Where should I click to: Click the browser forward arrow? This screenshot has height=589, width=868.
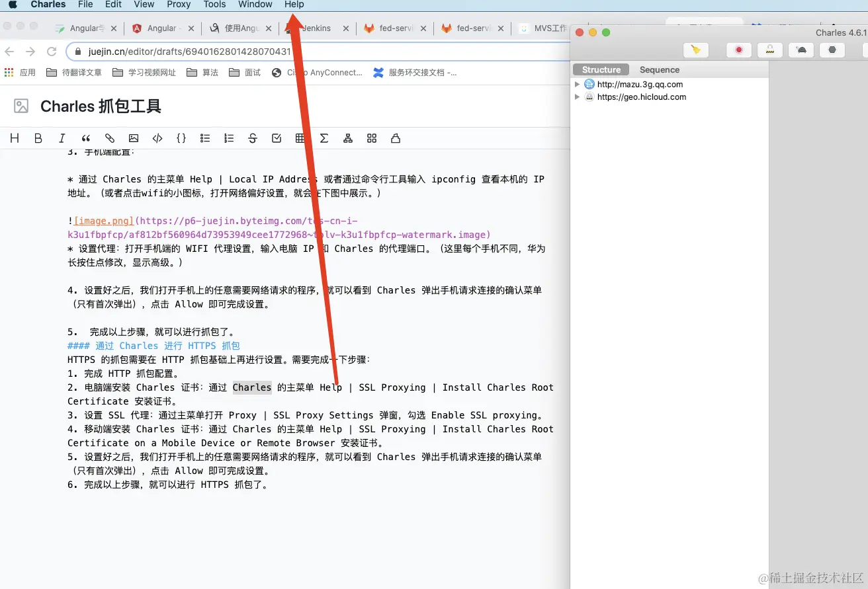(x=30, y=52)
